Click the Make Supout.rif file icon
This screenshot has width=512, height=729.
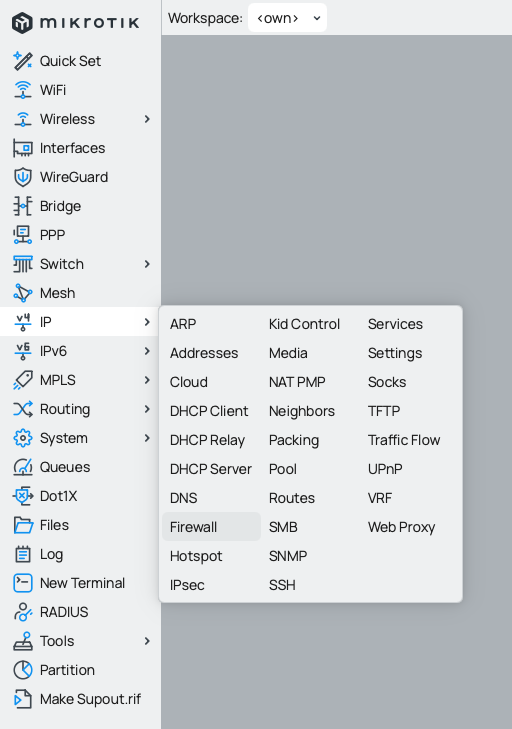[x=23, y=699]
